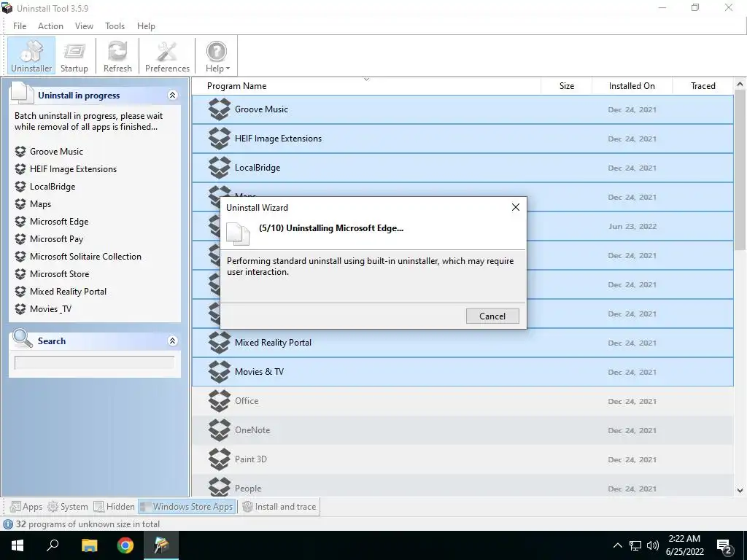Image resolution: width=747 pixels, height=560 pixels.
Task: Click the Microsoft Store icon in sidebar list
Action: pyautogui.click(x=20, y=274)
